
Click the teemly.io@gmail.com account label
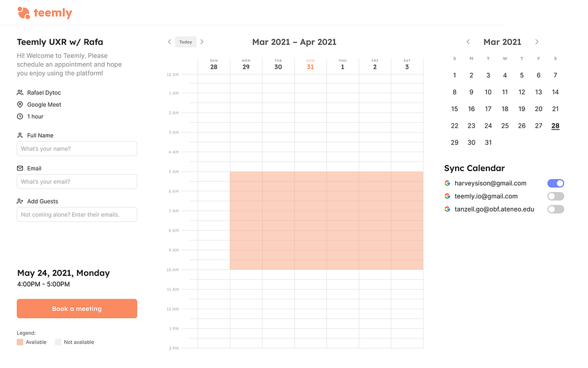pos(486,196)
